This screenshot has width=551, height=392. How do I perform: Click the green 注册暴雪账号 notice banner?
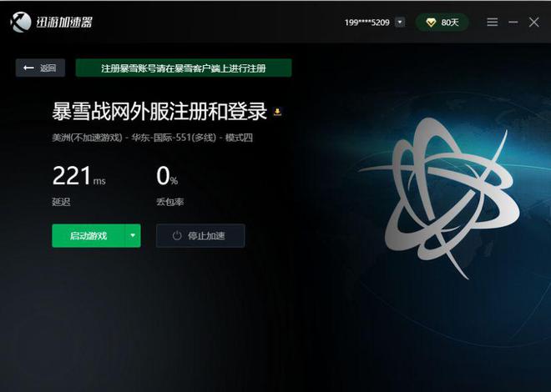tap(184, 68)
